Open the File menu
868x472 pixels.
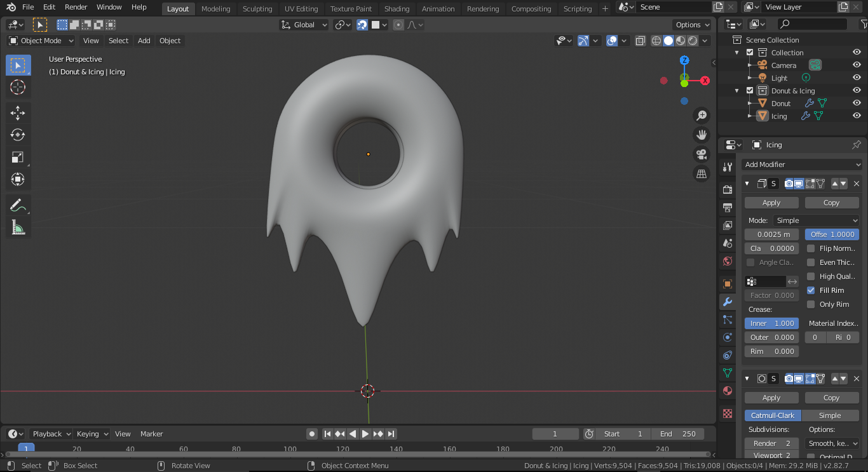tap(28, 7)
